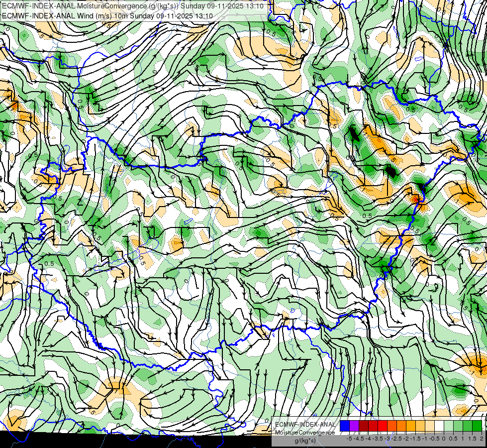Click the 2 legend value
Screen dimensions: 487x448
482,439
